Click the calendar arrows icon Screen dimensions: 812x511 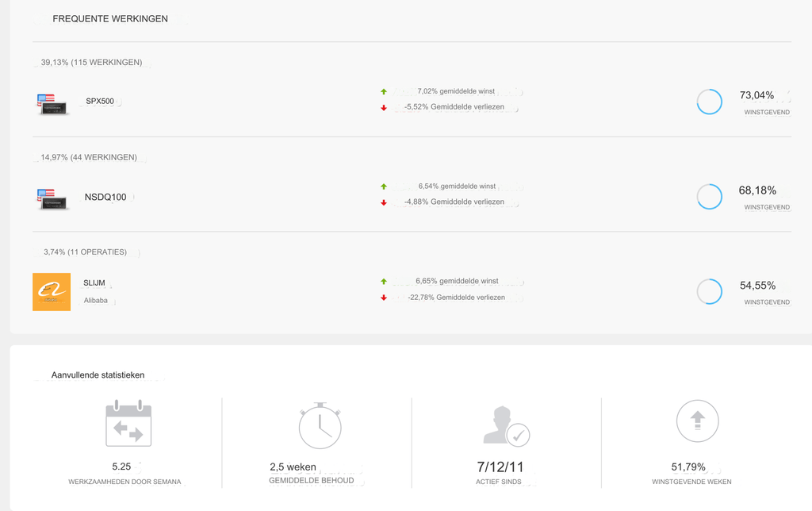[x=128, y=424]
